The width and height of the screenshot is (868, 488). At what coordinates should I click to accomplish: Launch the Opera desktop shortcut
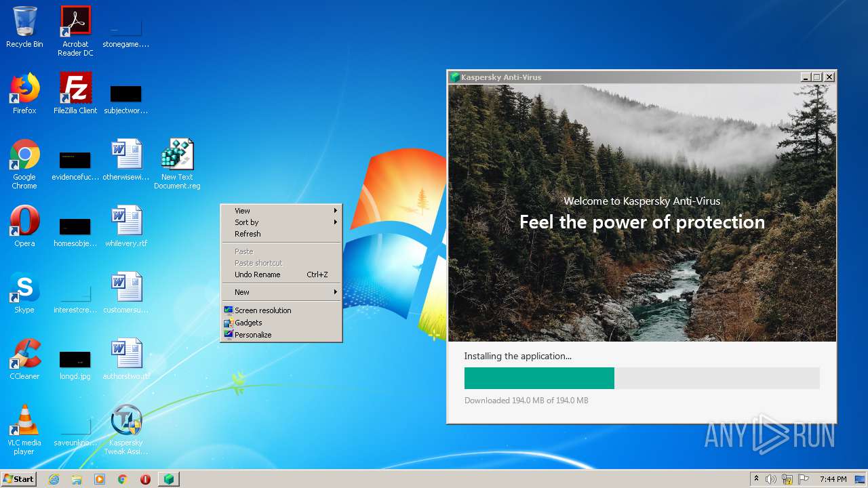click(x=24, y=226)
